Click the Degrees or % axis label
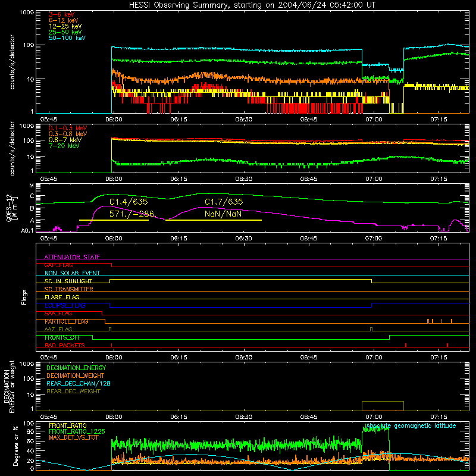Screen dimensions: 476x476 (15, 446)
